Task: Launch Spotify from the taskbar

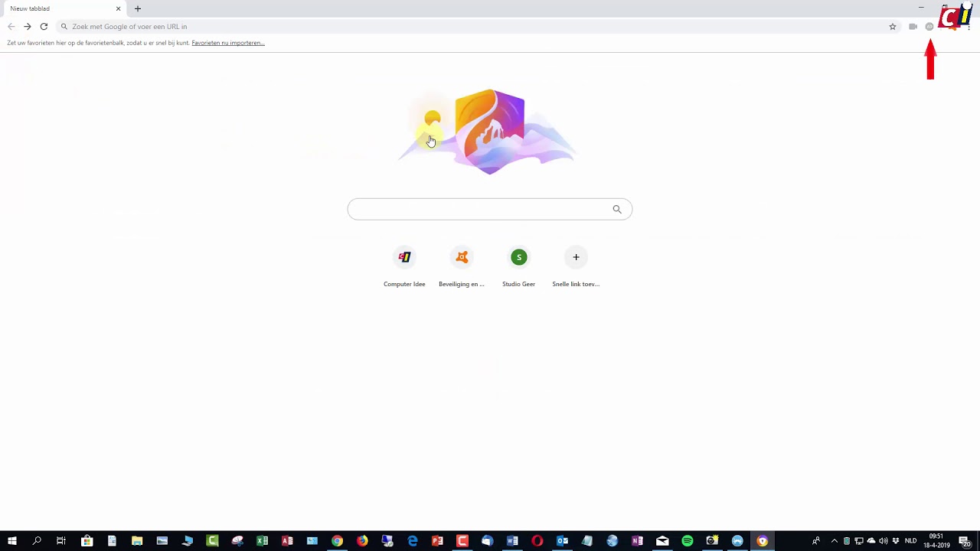Action: coord(688,541)
